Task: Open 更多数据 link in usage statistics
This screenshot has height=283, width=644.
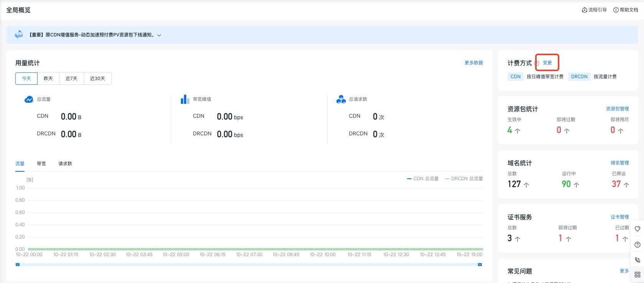Action: (x=474, y=63)
